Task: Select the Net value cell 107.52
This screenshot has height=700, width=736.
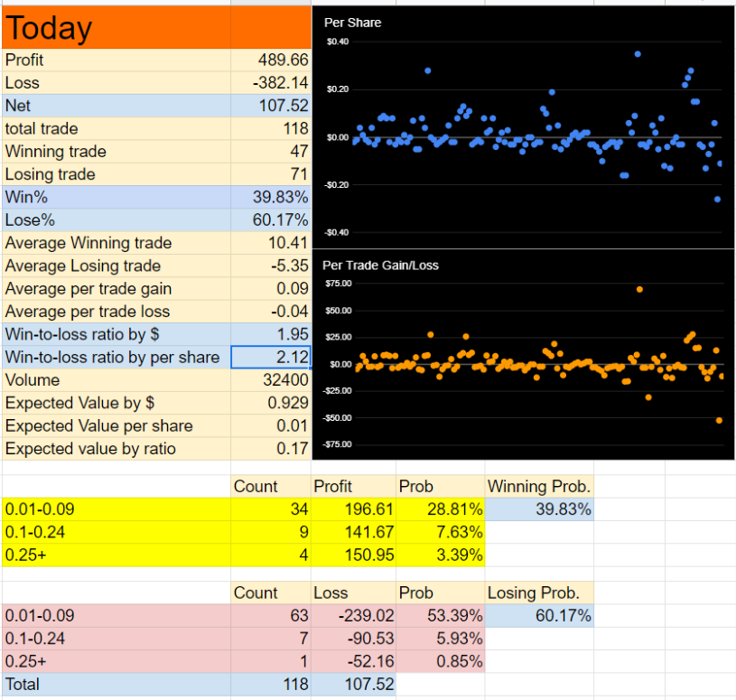Action: click(x=271, y=106)
